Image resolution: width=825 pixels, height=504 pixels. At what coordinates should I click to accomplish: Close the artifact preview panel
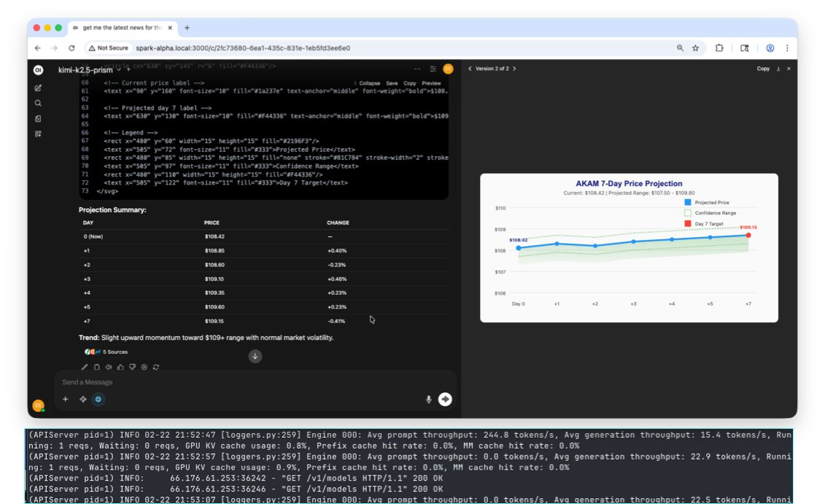click(x=789, y=69)
